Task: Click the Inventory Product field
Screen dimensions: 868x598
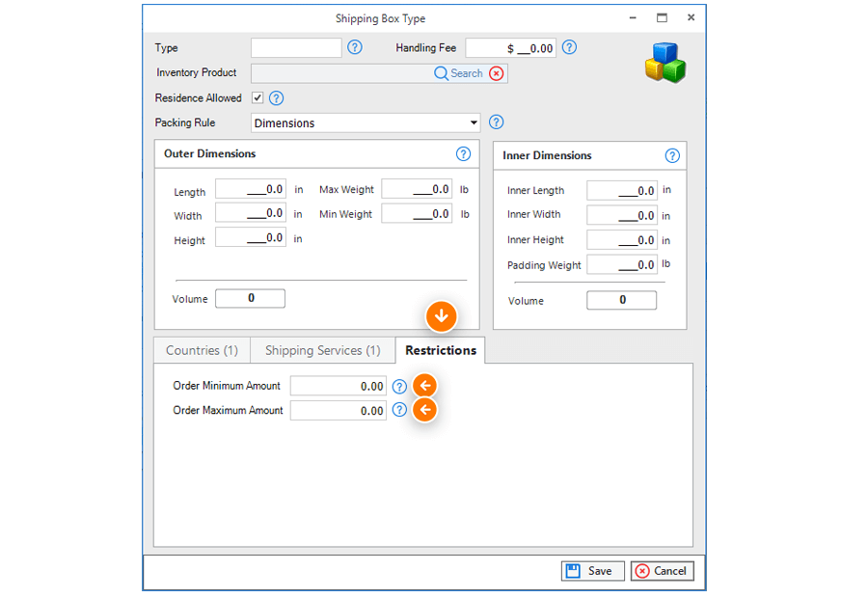Action: click(379, 73)
